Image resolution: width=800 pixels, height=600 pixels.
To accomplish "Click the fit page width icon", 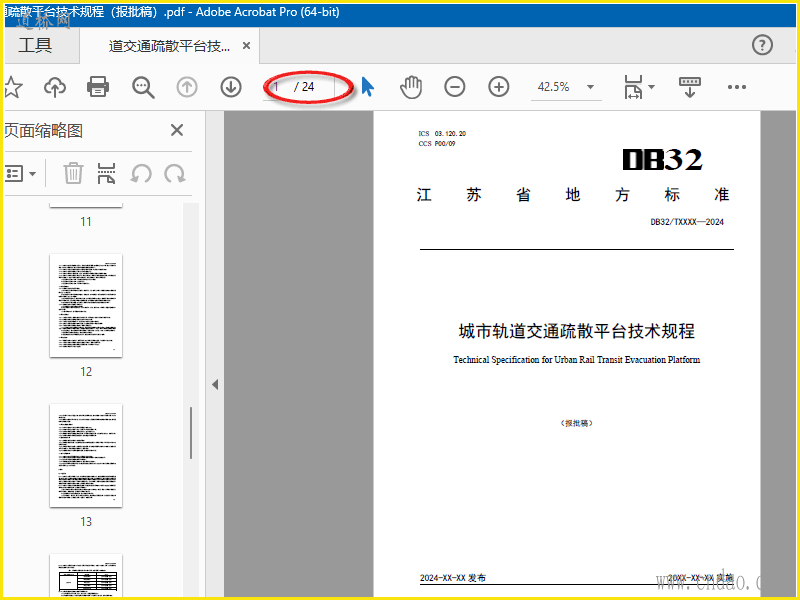I will coord(633,87).
